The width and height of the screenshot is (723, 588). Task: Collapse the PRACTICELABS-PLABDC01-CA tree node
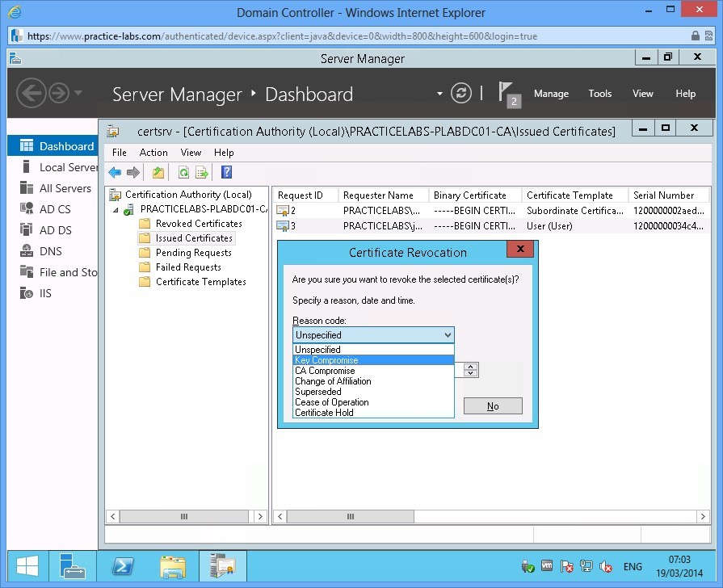tap(115, 210)
